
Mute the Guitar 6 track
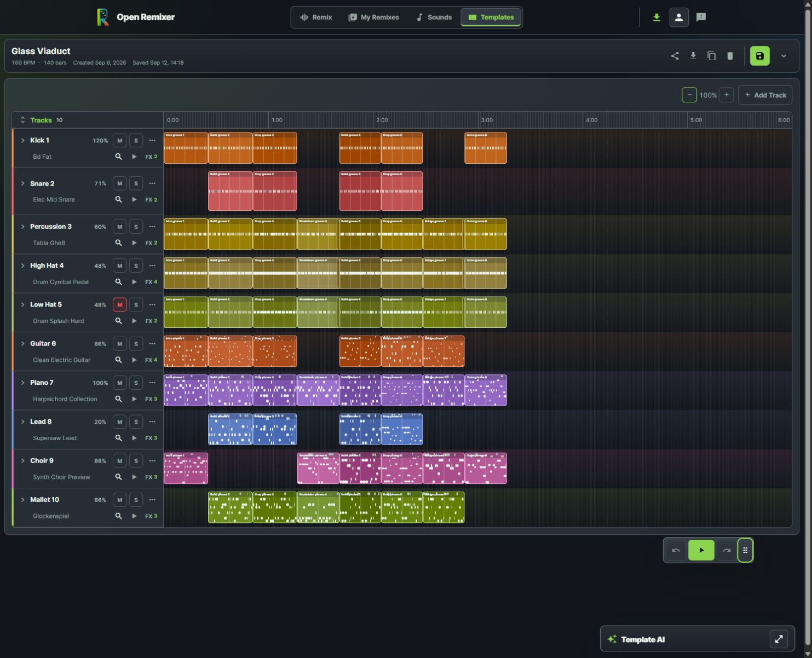coord(119,344)
